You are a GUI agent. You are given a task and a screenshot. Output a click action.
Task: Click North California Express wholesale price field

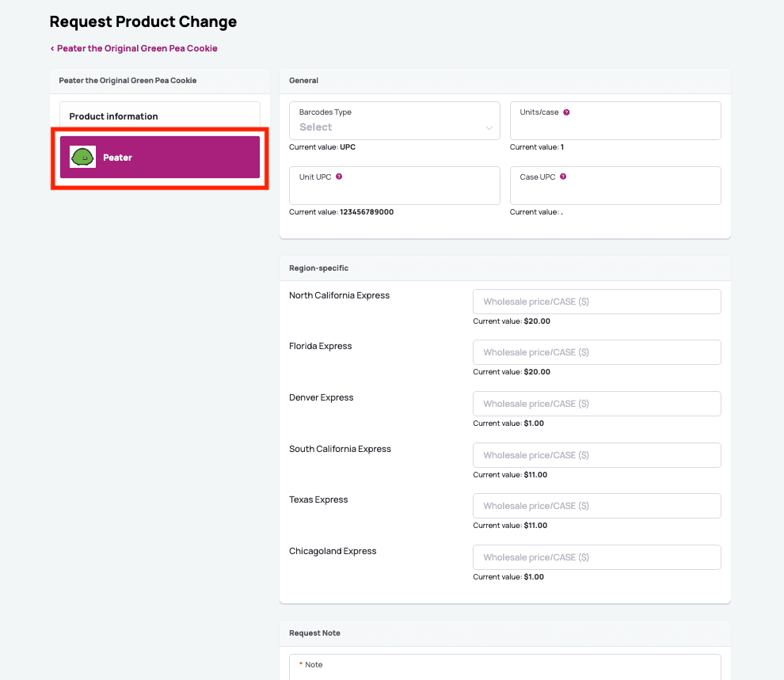coord(596,302)
